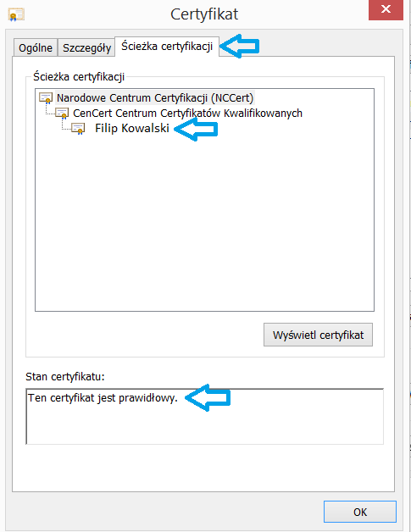Screen dimensions: 411x532
Task: Click the Wyświetl certyfikat button
Action: [318, 335]
